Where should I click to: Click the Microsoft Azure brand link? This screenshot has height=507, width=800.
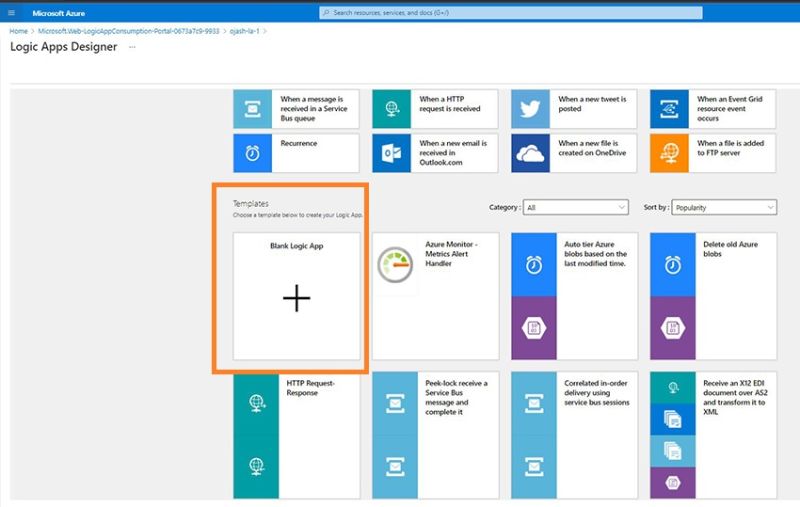tap(59, 13)
